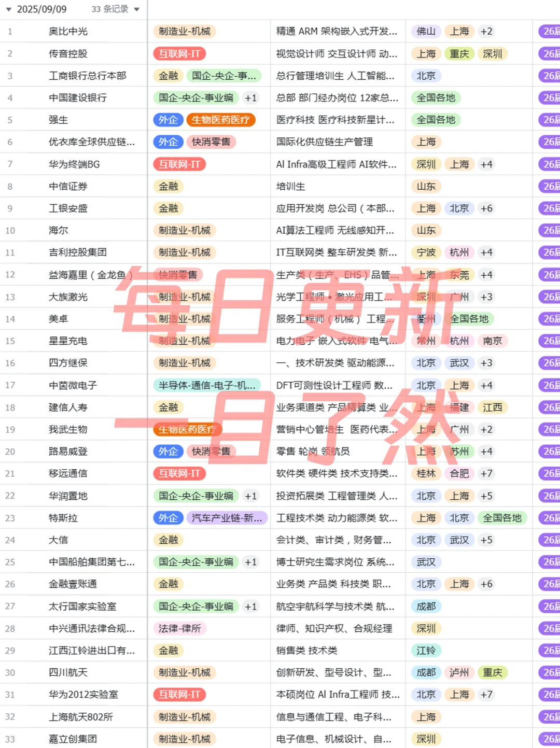The image size is (560, 748).
Task: Open 我武生物 company record
Action: pyautogui.click(x=68, y=429)
